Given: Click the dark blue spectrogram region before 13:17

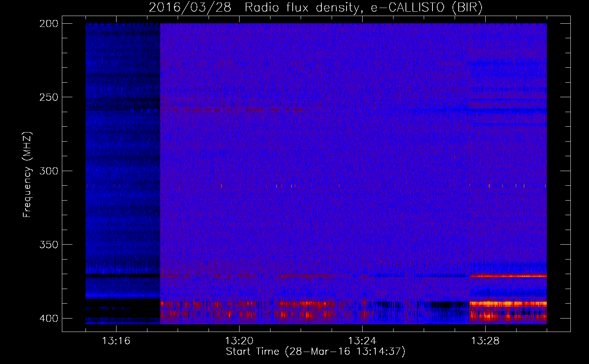Looking at the screenshot, I should coord(123,174).
